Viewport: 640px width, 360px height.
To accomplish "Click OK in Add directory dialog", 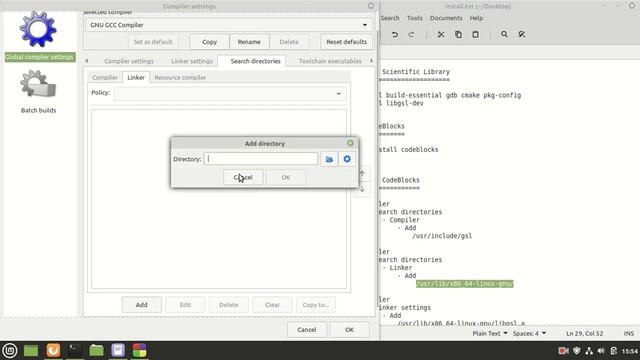I will coord(286,178).
